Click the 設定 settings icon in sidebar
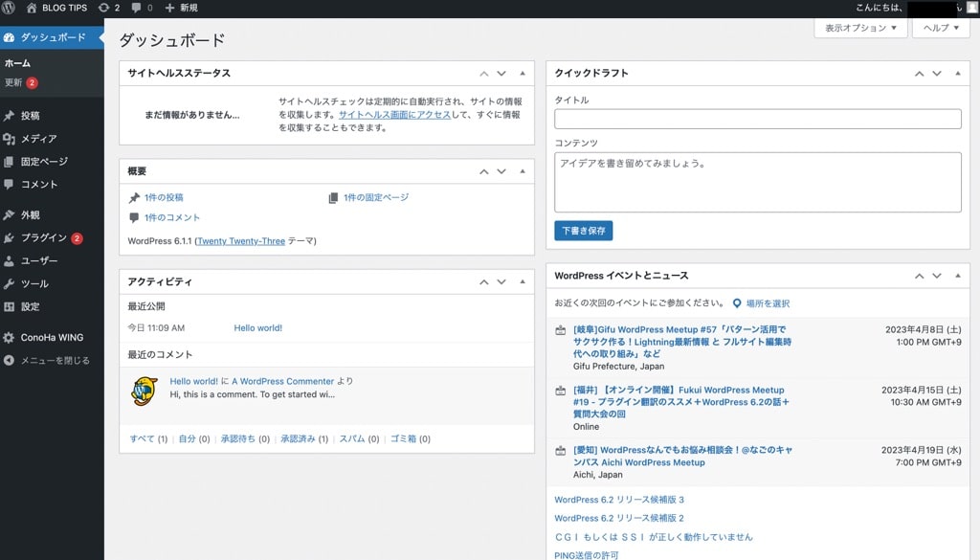This screenshot has width=980, height=560. 9,306
